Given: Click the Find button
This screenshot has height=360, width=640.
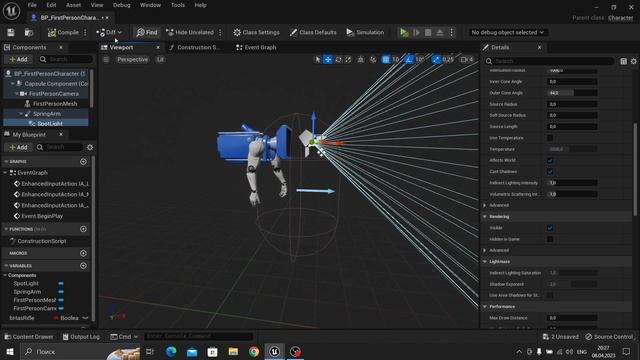Looking at the screenshot, I should pyautogui.click(x=147, y=32).
